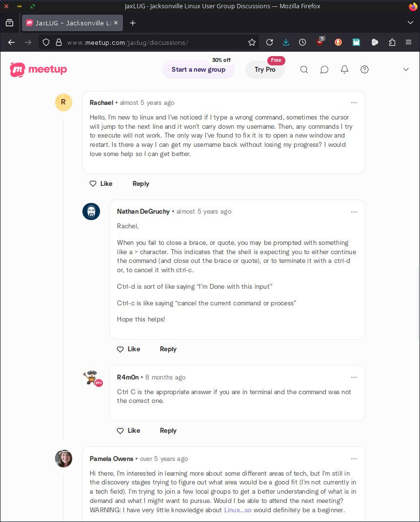
Task: Click the Meetup search magnifier icon
Action: point(304,70)
